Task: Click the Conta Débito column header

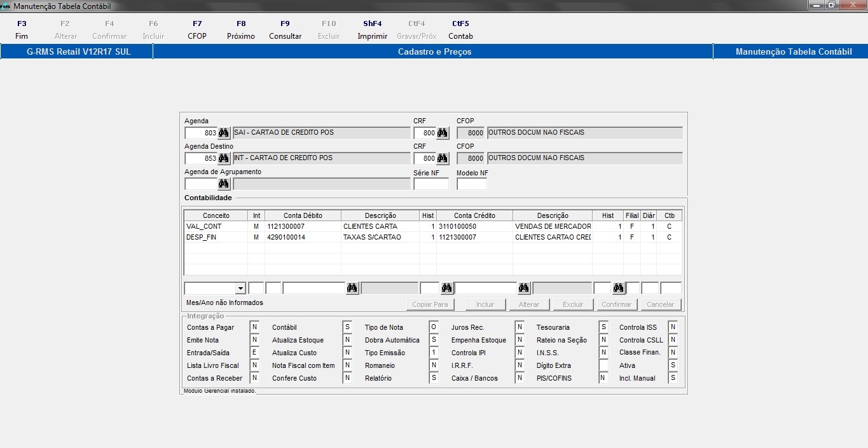Action: 303,215
